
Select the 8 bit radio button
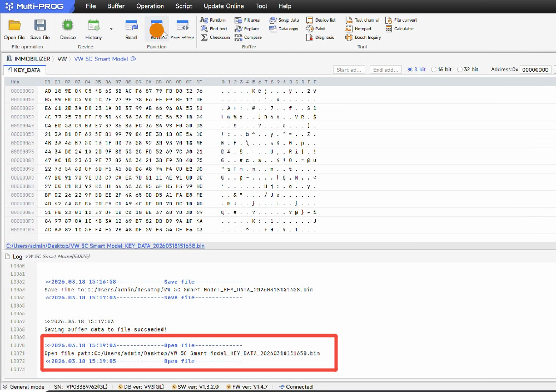click(x=410, y=70)
